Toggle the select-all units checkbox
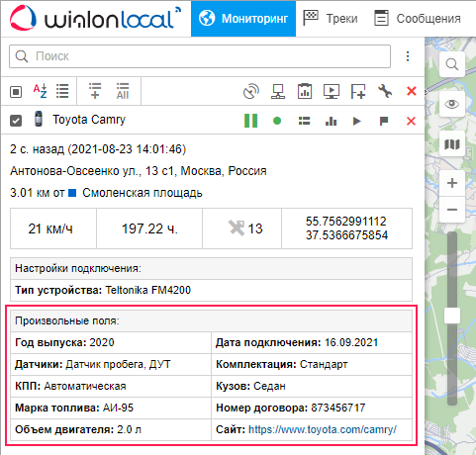 point(16,92)
